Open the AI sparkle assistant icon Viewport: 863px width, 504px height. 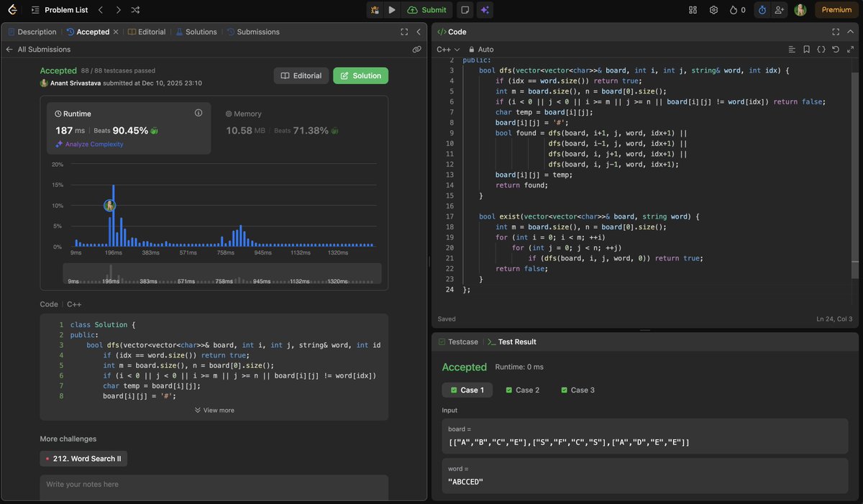coord(485,10)
